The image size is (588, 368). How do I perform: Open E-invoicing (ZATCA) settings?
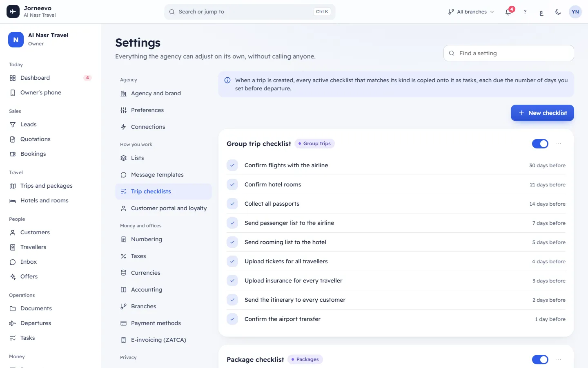click(x=163, y=340)
